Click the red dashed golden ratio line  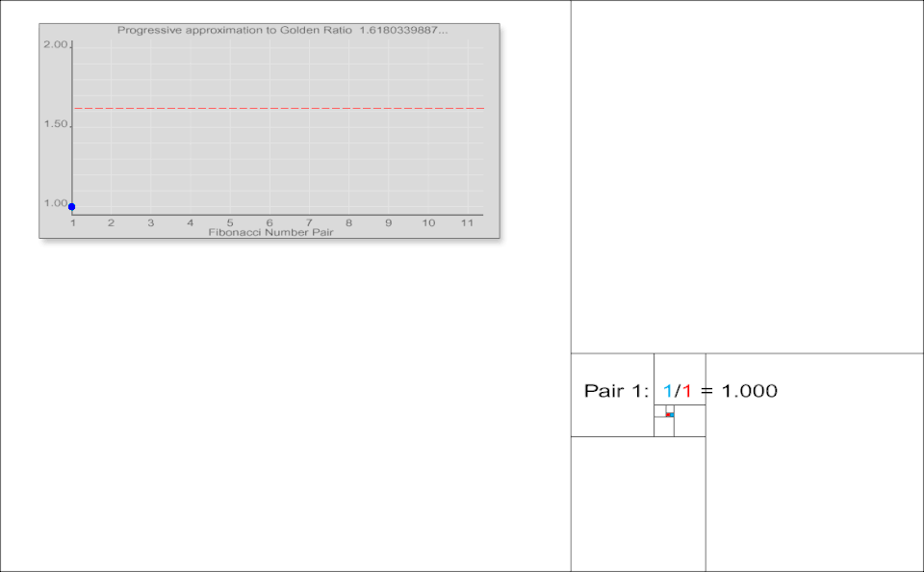point(279,109)
